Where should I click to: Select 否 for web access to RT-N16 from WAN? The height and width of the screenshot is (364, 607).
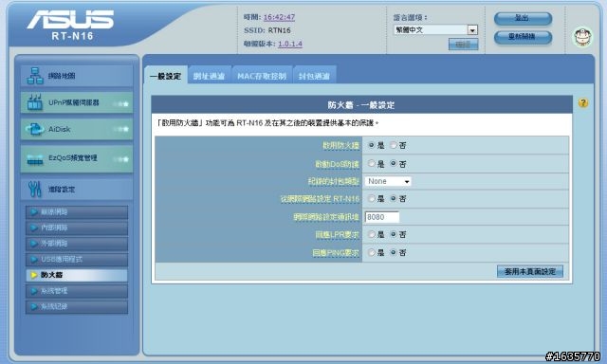pos(394,198)
